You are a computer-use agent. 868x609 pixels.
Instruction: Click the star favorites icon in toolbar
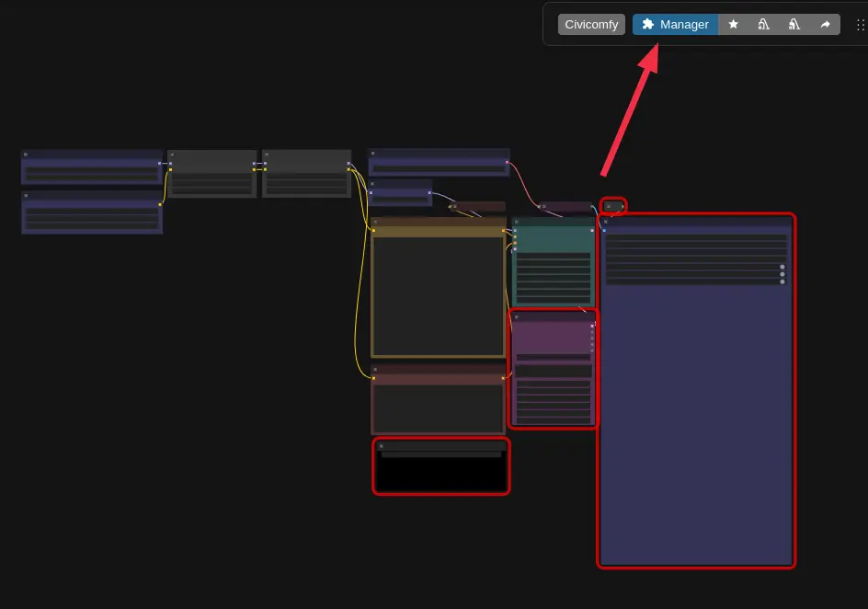(733, 25)
